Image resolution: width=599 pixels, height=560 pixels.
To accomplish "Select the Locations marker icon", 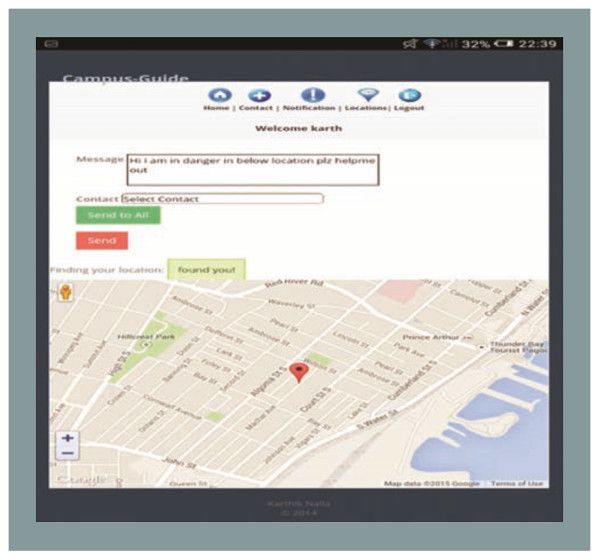I will click(368, 94).
